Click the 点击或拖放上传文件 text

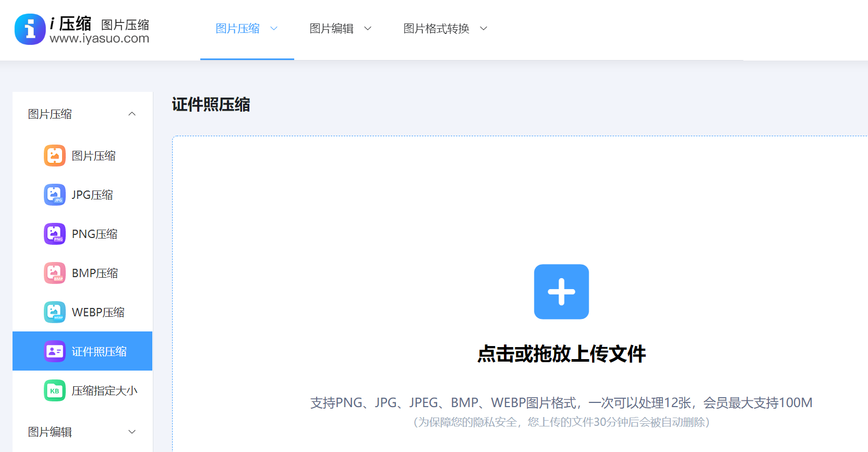point(561,354)
